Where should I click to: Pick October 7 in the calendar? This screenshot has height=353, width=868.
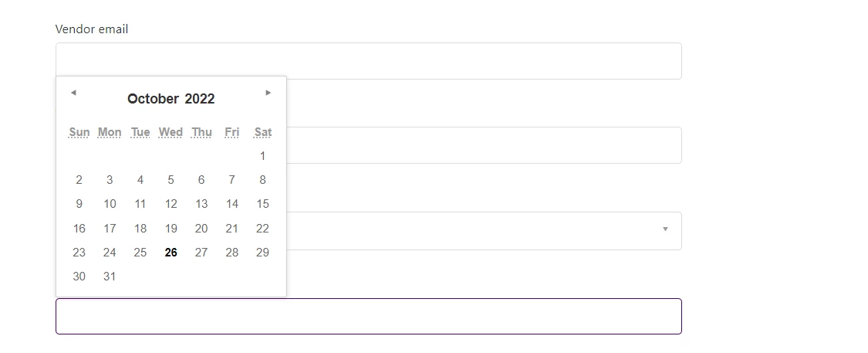point(232,180)
